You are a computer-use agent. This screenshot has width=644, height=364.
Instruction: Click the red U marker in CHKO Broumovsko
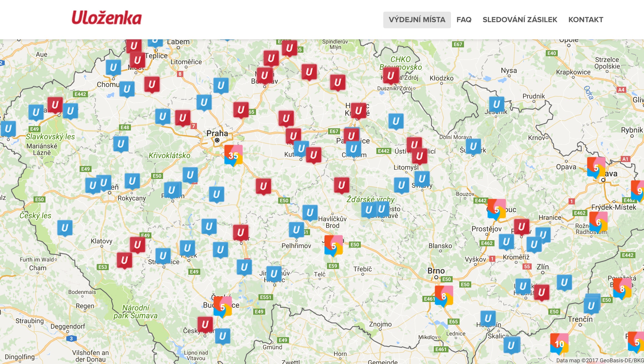[x=391, y=76]
